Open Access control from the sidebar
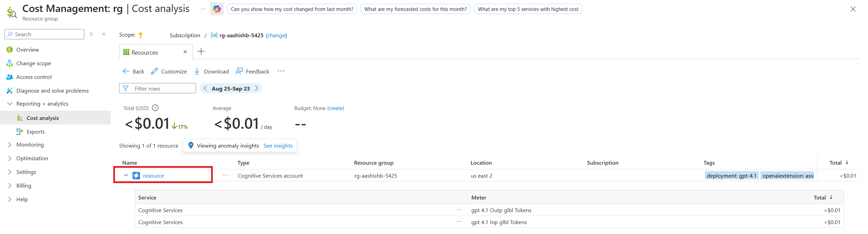868x234 pixels. click(33, 77)
